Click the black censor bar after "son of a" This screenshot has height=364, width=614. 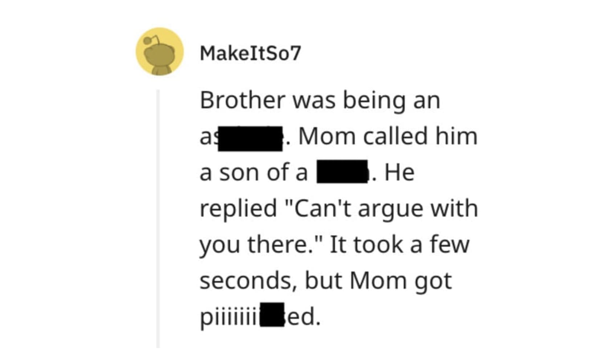pyautogui.click(x=342, y=171)
